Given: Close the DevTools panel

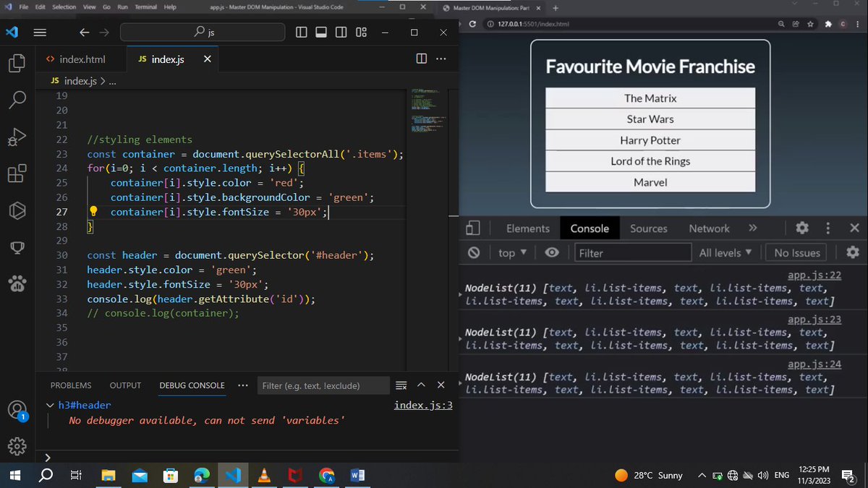Looking at the screenshot, I should tap(854, 228).
